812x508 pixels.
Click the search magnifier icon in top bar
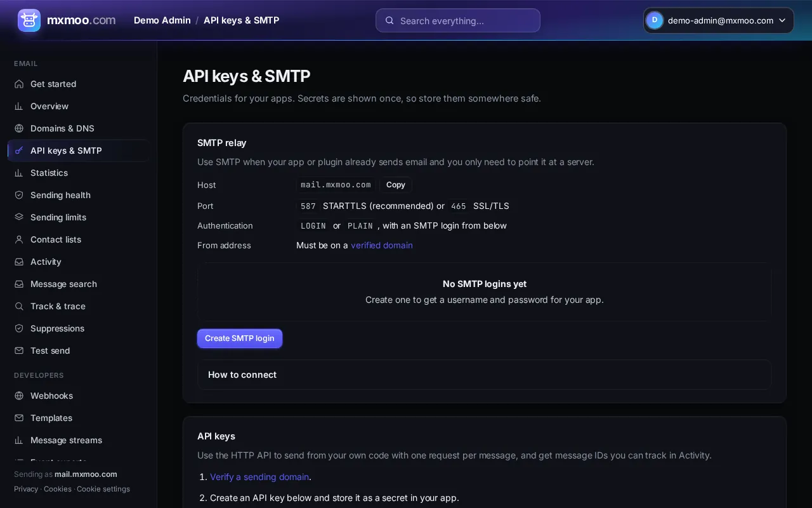pyautogui.click(x=390, y=20)
